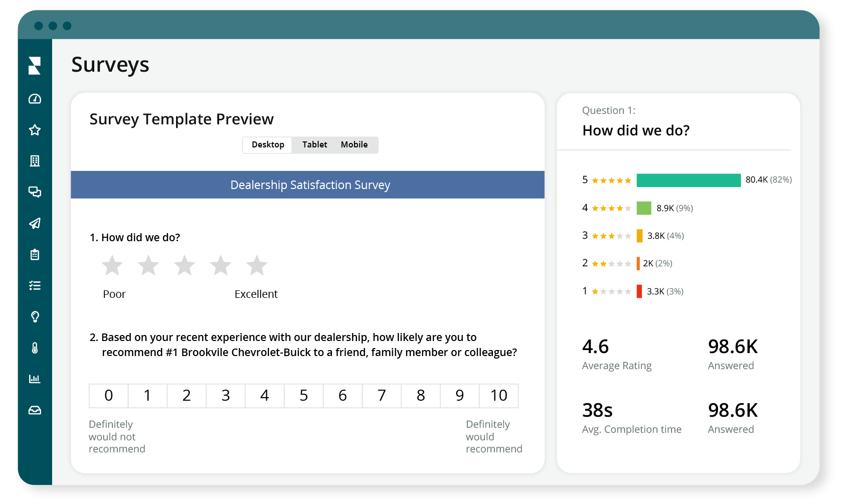Screen dimensions: 850x504
Task: Click the light green 4-star results bar
Action: pos(644,208)
